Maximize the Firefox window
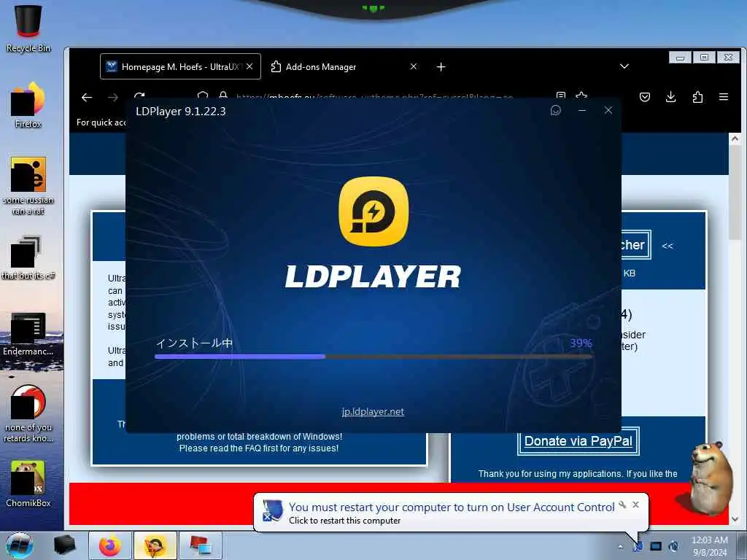This screenshot has height=560, width=747. click(704, 57)
